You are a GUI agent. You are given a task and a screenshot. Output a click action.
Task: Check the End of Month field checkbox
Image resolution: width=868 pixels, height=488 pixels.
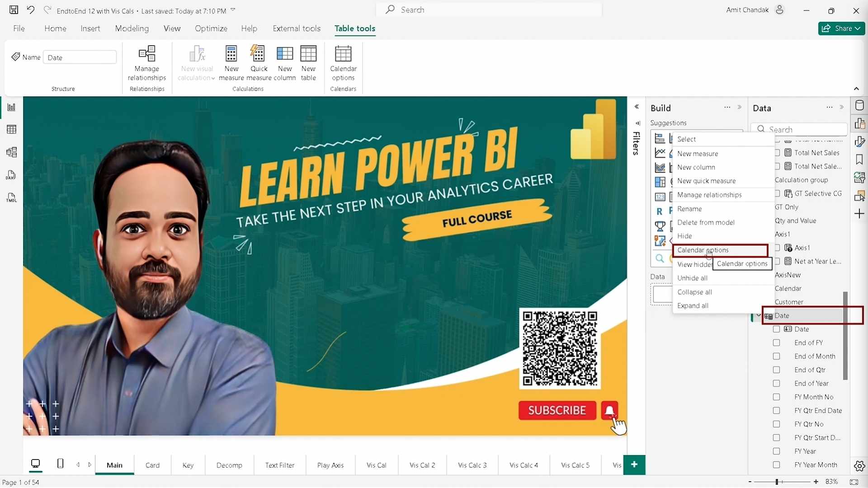pyautogui.click(x=777, y=356)
